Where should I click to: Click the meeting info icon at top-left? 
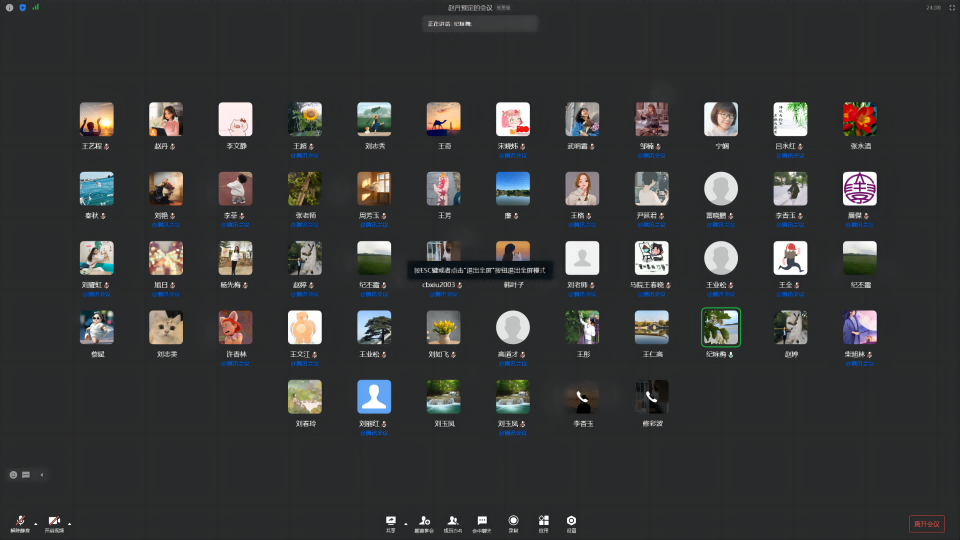pyautogui.click(x=10, y=7)
